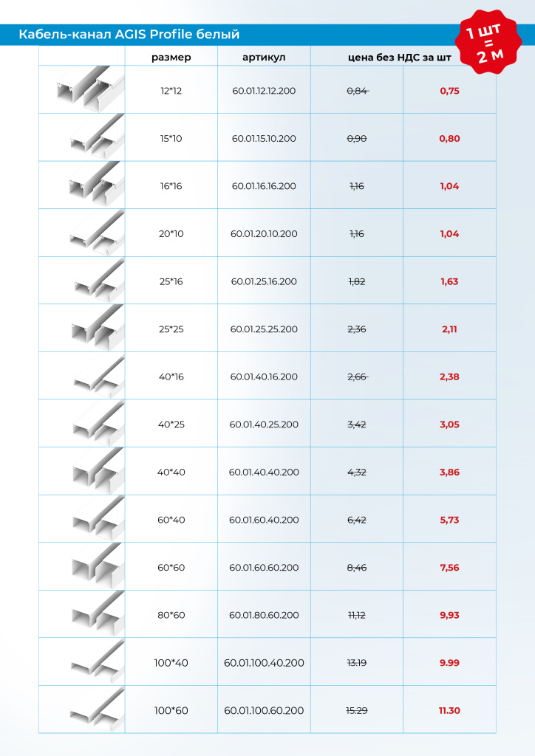Screen dimensions: 535x756
Task: Click article number 60.01.16.16.200
Action: 264,186
